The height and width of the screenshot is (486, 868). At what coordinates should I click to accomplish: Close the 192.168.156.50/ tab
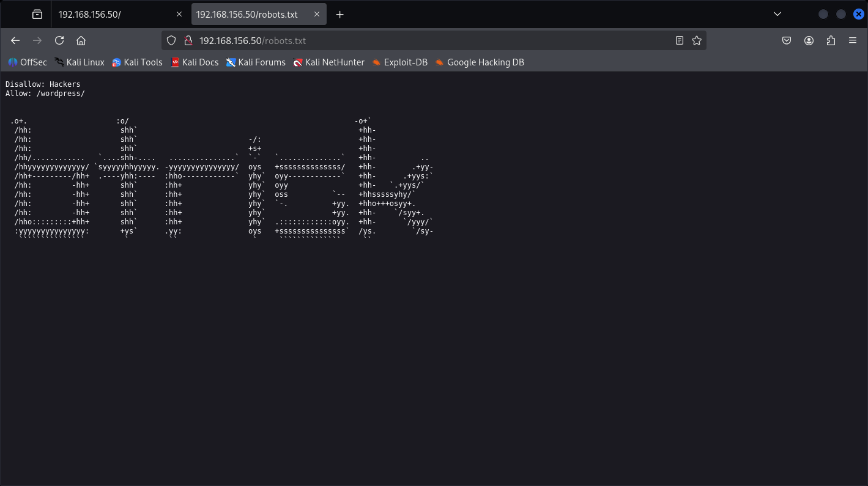point(179,14)
